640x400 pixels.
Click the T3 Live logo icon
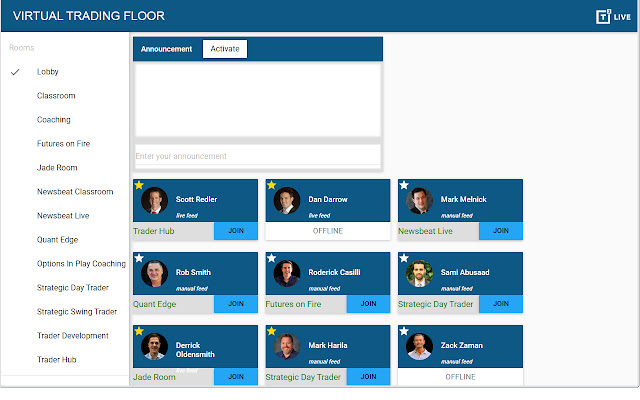(603, 16)
